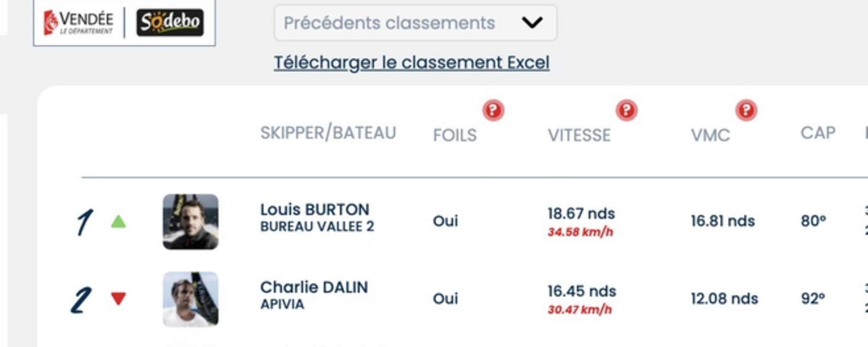Click the Vendée département logo
868x347 pixels.
pos(79,23)
